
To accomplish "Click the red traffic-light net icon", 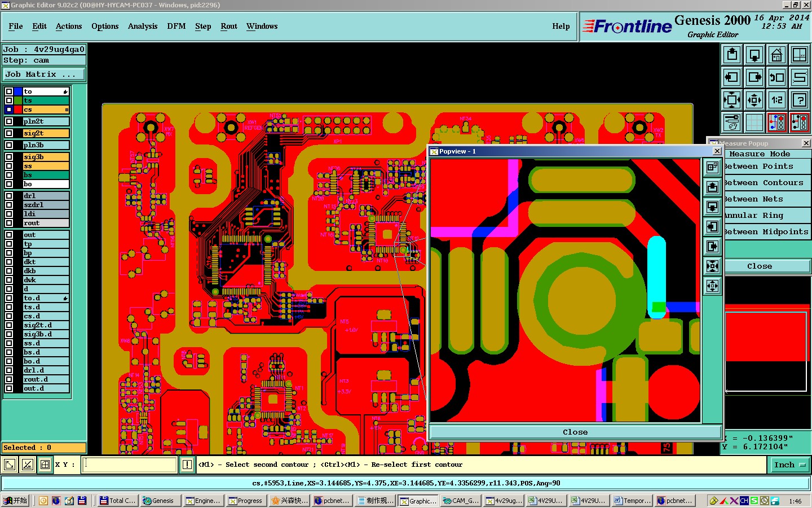I will tap(777, 122).
